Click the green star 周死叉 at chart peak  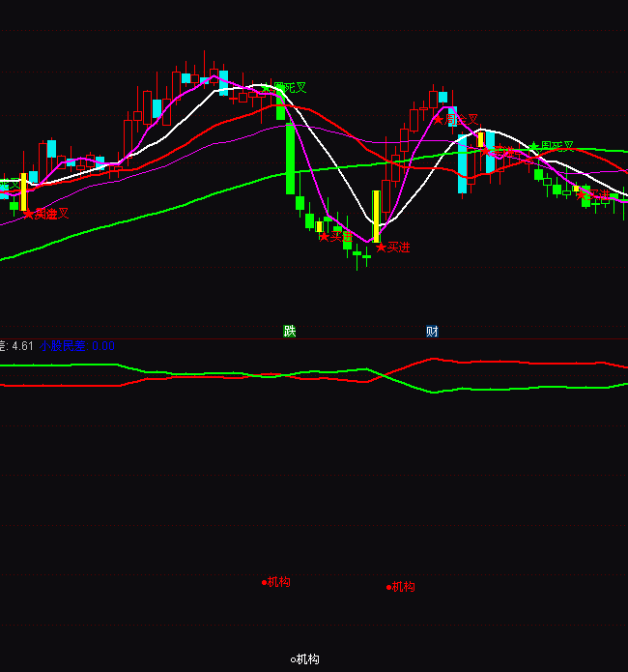pos(283,88)
